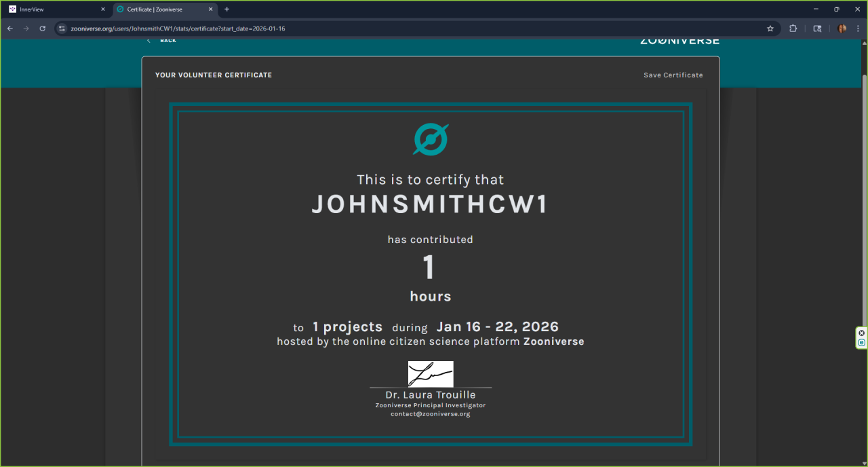Click the Zooniverse emblem on the certificate
This screenshot has width=868, height=467.
[431, 139]
